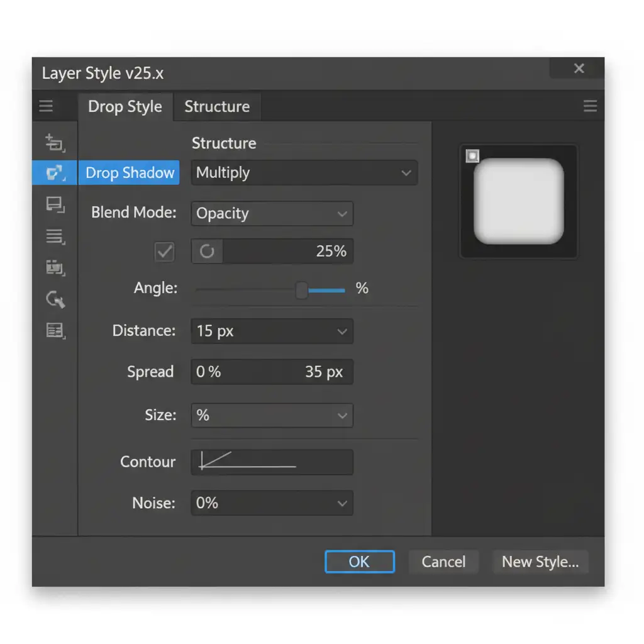Open the panel options menu at top right

590,106
